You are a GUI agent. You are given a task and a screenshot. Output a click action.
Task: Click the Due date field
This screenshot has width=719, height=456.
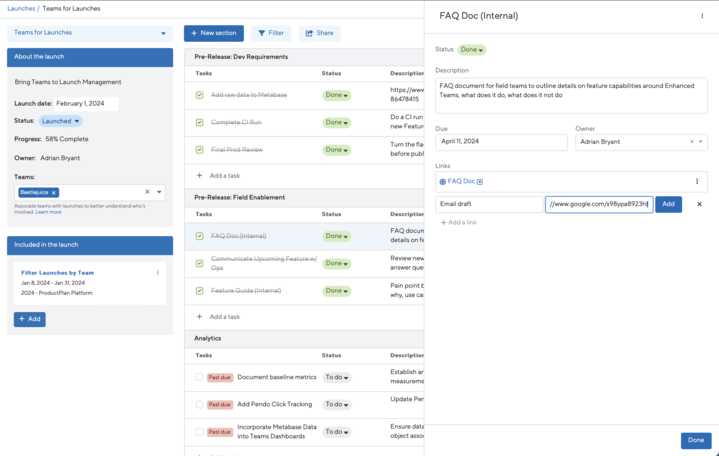click(501, 142)
